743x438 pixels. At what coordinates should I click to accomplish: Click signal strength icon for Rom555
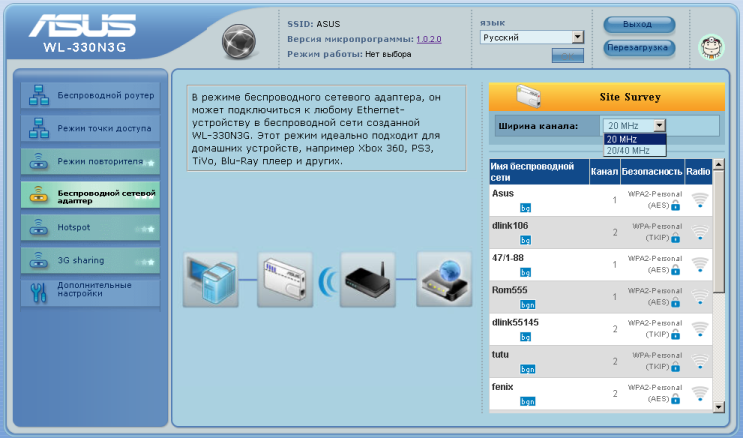click(700, 297)
